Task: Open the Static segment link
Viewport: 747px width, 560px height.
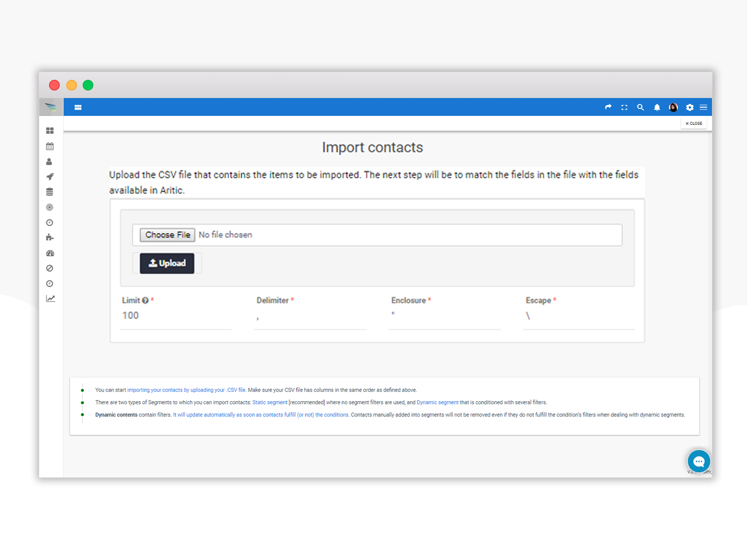Action: 270,402
